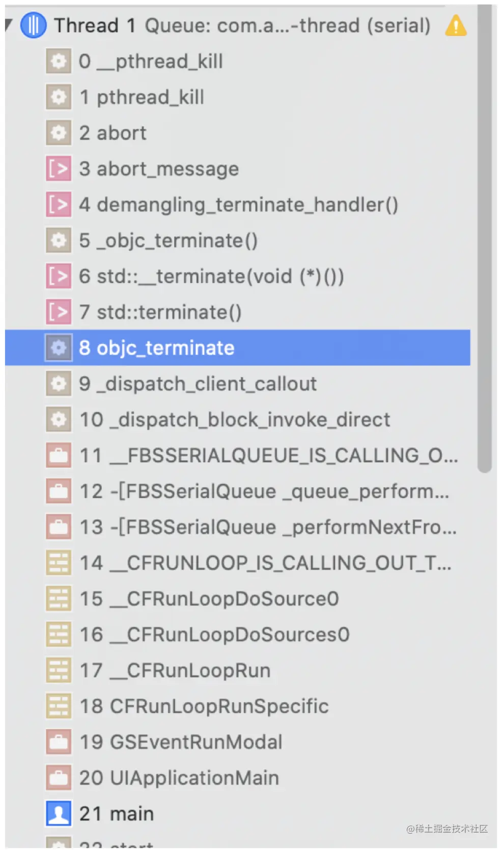504x850 pixels.
Task: Click briefcase icon beside frame 11 FBSSERIALQUEUE
Action: pos(59,455)
